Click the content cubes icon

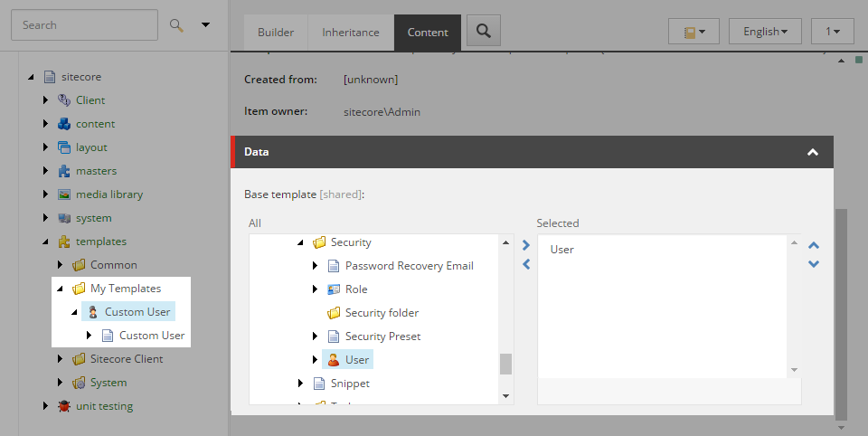point(64,124)
